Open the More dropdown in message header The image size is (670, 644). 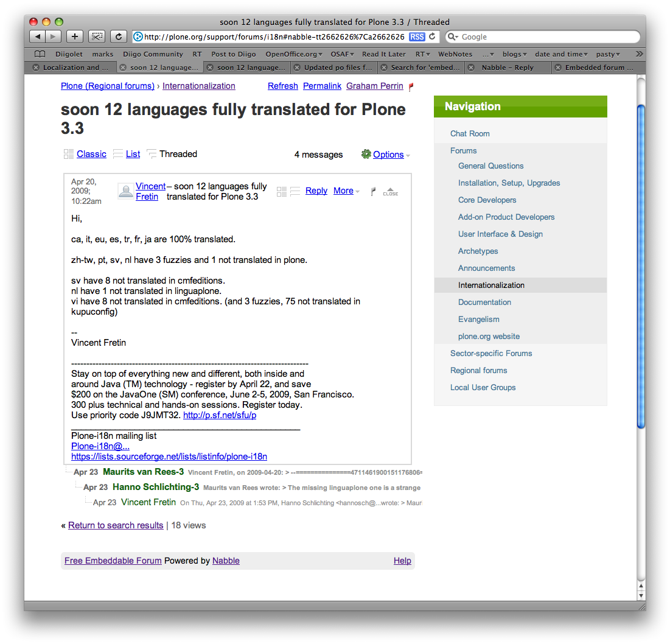click(346, 191)
